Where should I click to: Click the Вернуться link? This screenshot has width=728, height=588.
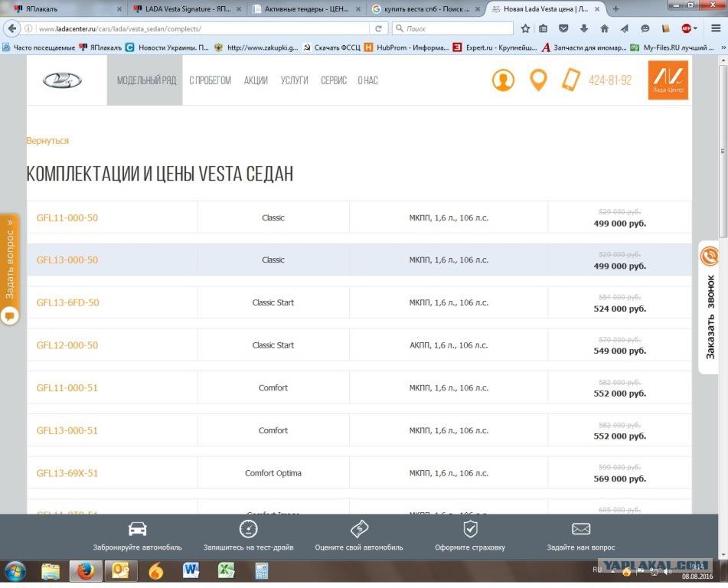click(x=47, y=141)
